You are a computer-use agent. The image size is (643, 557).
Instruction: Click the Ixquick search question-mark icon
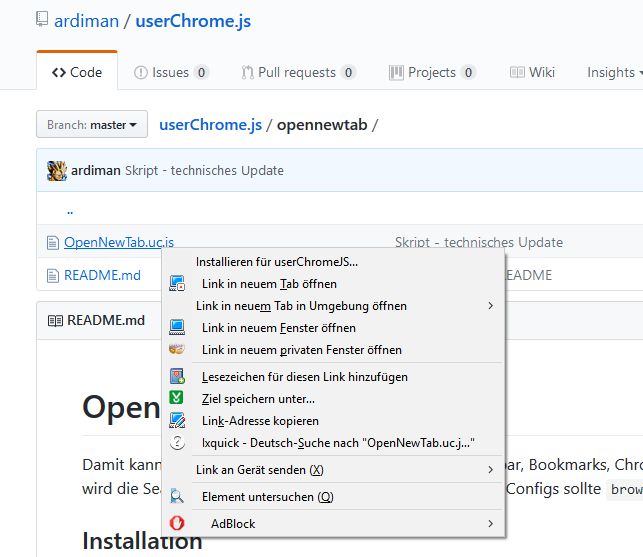pyautogui.click(x=177, y=442)
